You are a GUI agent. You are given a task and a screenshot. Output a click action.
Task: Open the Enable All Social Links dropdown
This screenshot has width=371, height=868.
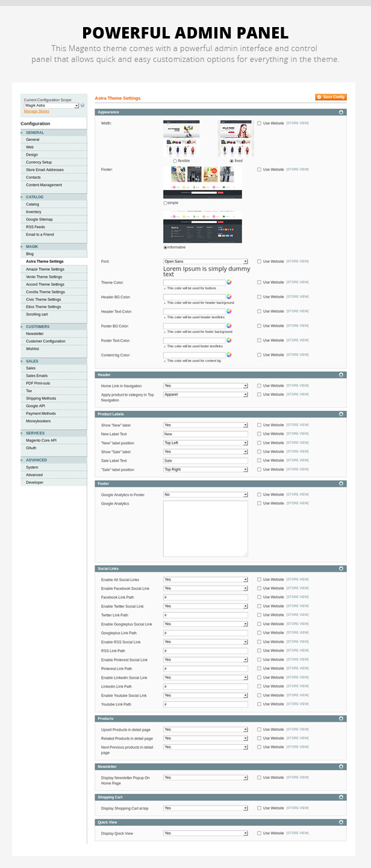pos(205,580)
